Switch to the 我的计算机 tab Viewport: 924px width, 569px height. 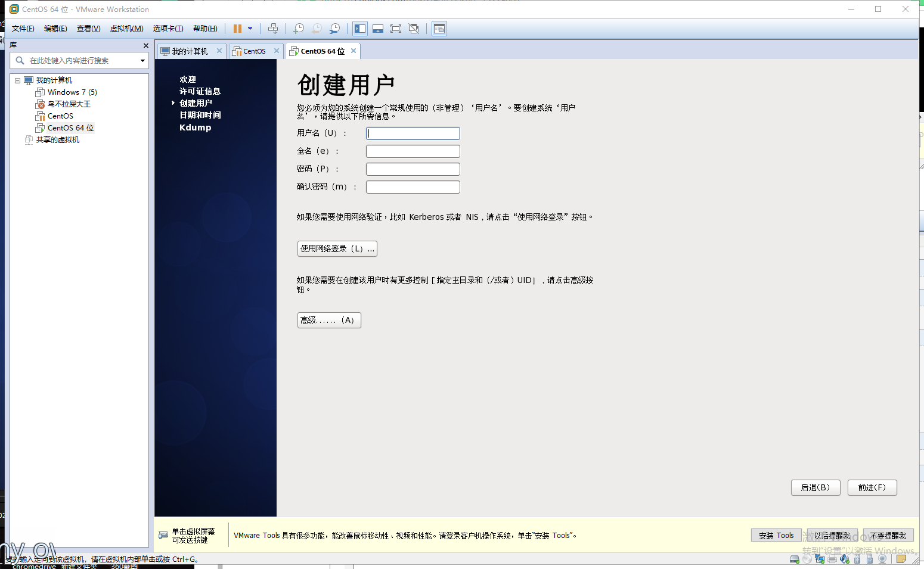[190, 51]
